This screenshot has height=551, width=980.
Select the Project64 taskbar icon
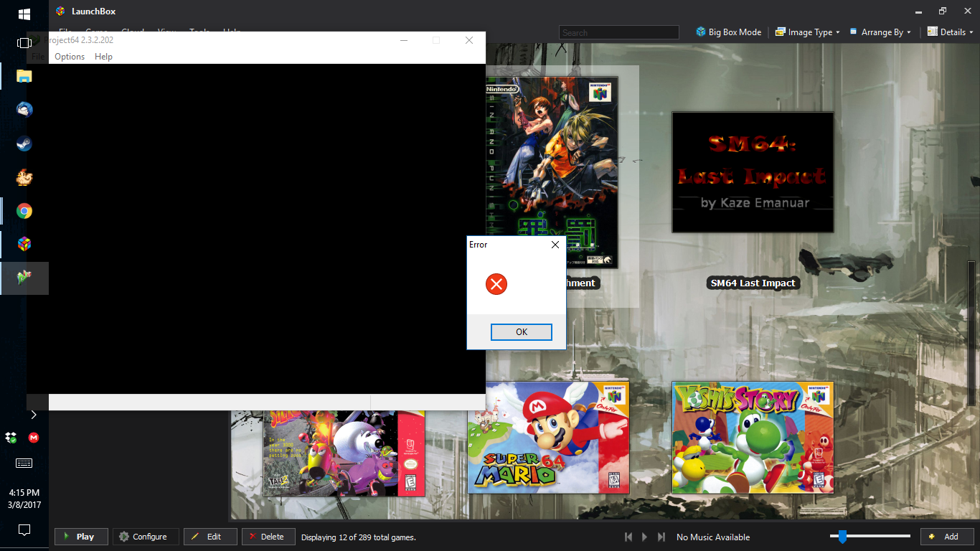tap(24, 278)
